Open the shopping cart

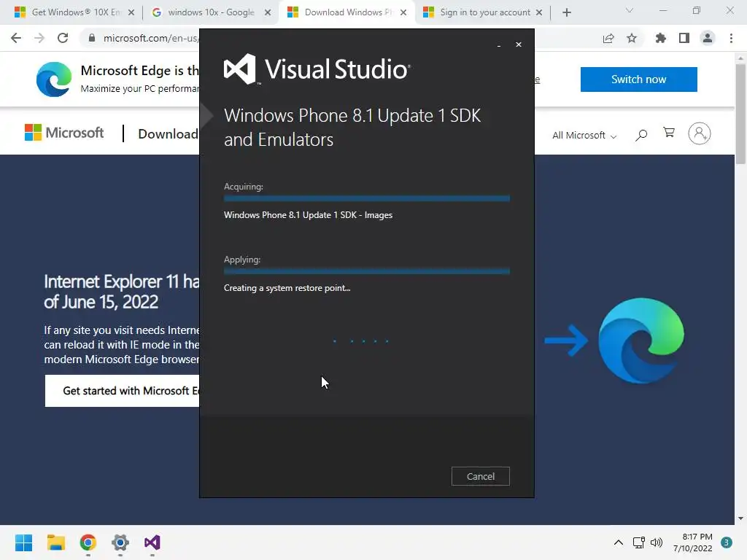coord(669,133)
